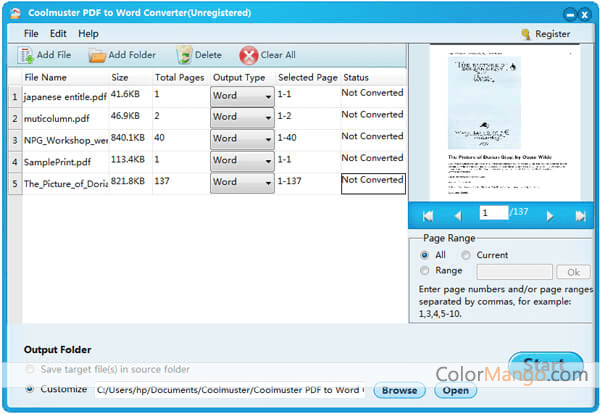Viewport: 600px width, 414px height.
Task: Click the Delete recycle bin icon
Action: (x=184, y=55)
